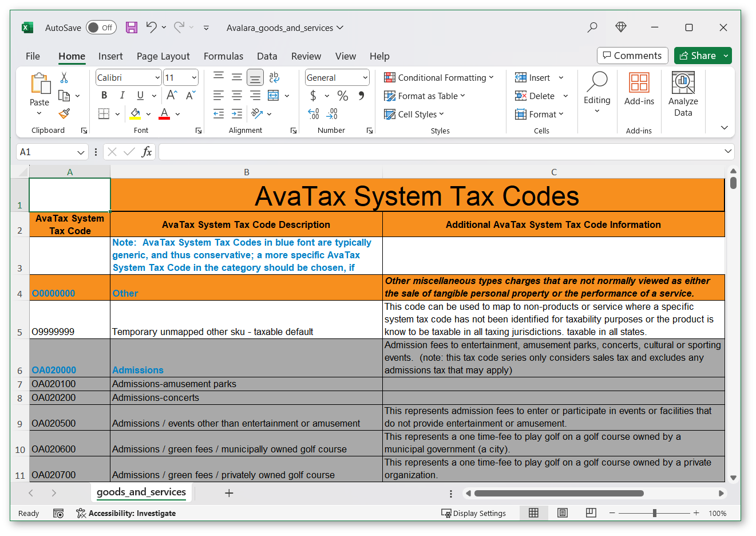Toggle Align Right horizontal alignment

(x=255, y=96)
